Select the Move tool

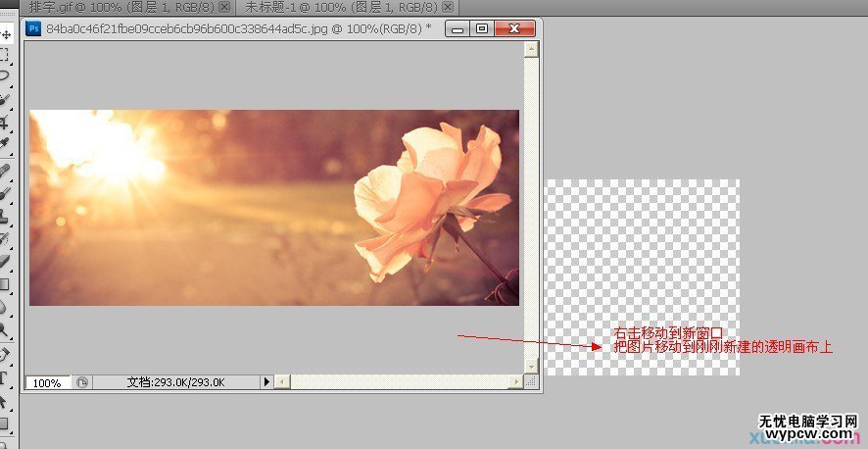6,35
